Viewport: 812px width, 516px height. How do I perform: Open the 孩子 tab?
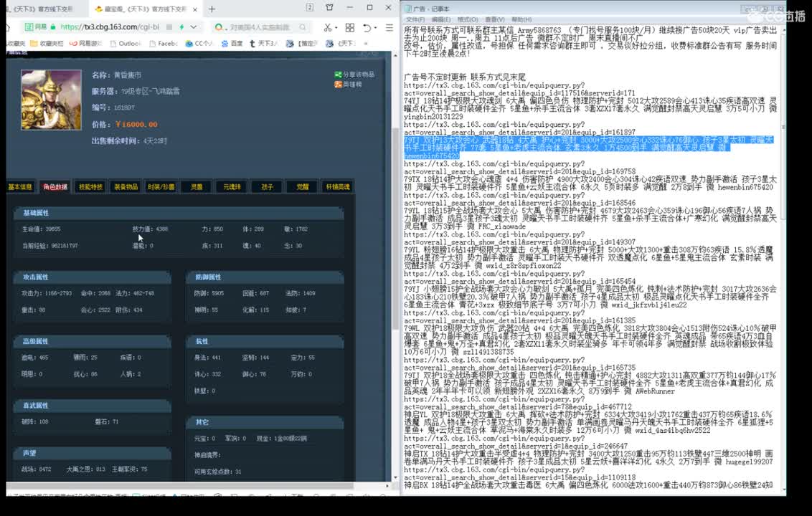(268, 187)
